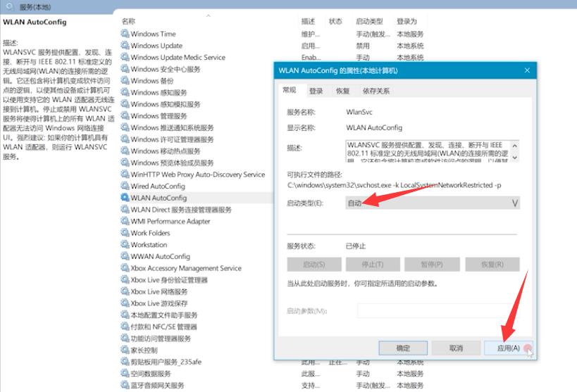Close the WLAN AutoConfig properties dialog
Screen dimensions: 577x392
pyautogui.click(x=527, y=70)
